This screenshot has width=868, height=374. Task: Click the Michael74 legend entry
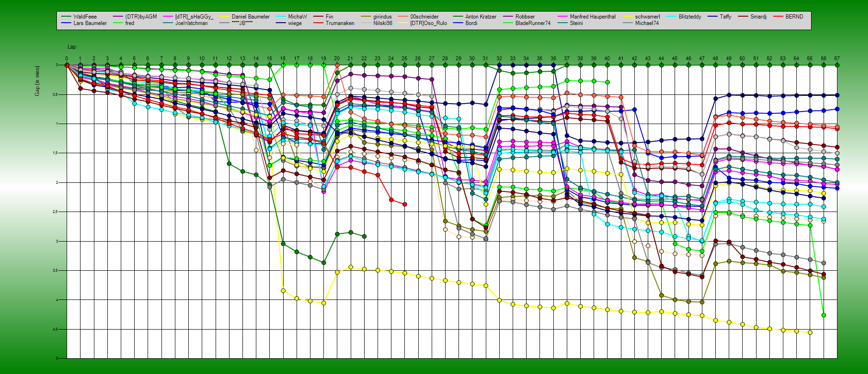click(x=647, y=23)
